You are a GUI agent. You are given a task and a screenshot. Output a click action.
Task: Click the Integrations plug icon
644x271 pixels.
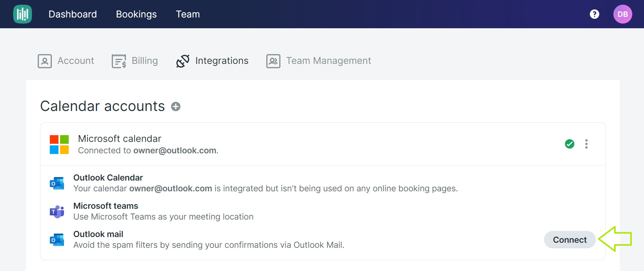pos(183,61)
